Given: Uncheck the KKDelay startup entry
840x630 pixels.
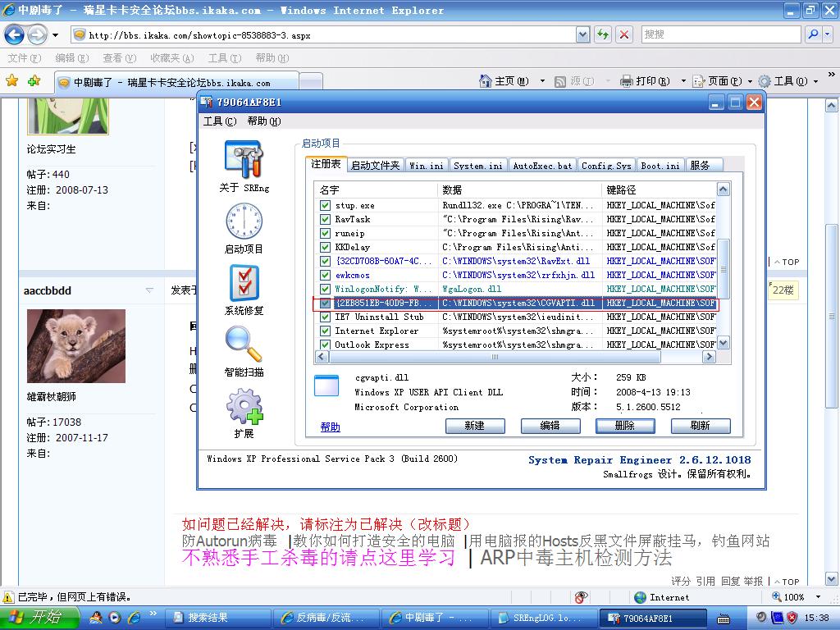Looking at the screenshot, I should pos(325,247).
